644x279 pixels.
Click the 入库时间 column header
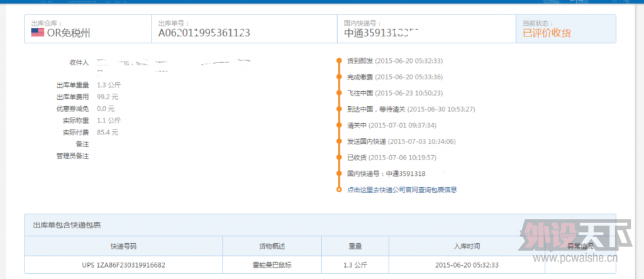point(465,246)
